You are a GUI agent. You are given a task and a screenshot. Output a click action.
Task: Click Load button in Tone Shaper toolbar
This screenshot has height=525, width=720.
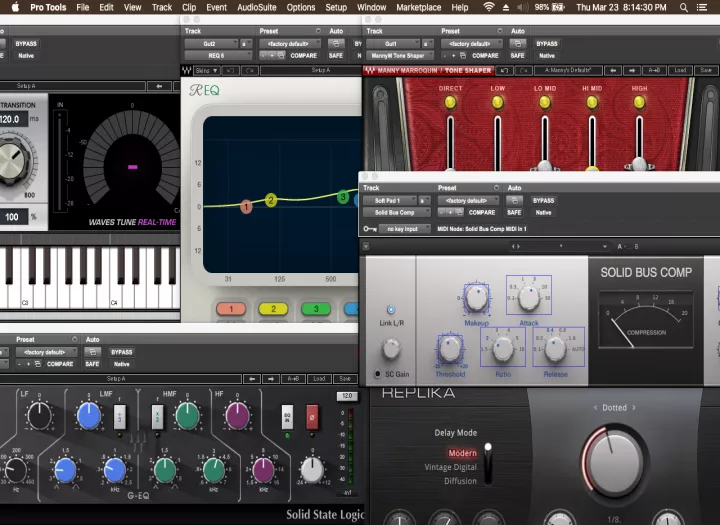(680, 70)
